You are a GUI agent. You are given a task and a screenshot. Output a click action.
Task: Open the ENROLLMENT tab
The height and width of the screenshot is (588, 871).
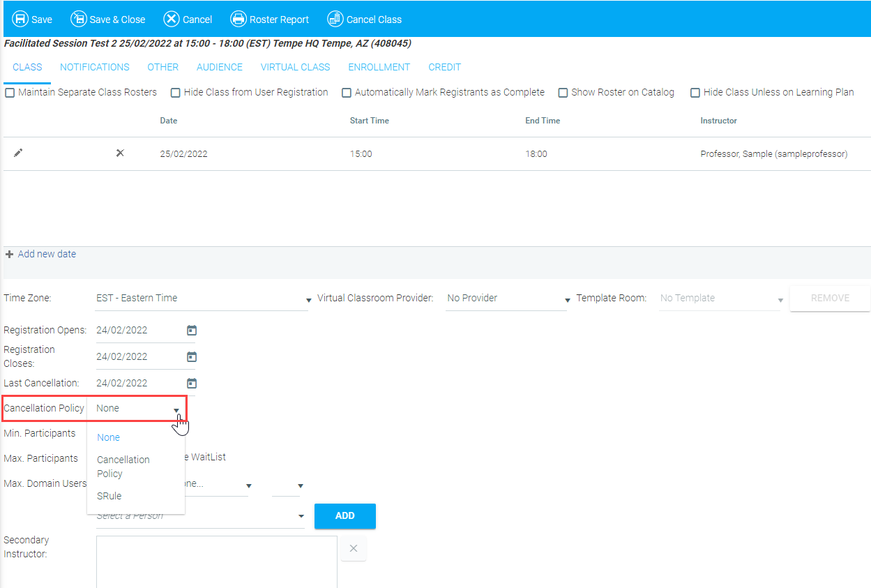pyautogui.click(x=379, y=68)
